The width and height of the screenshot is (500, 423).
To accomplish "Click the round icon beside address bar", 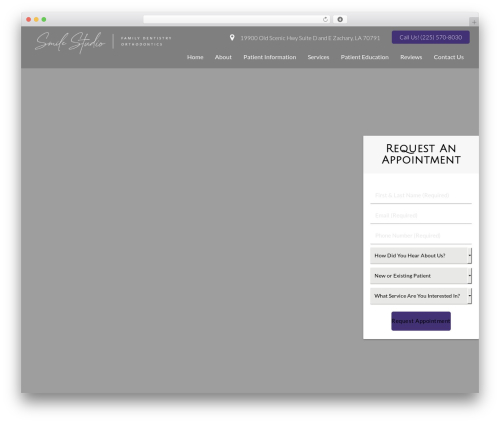I will [340, 19].
